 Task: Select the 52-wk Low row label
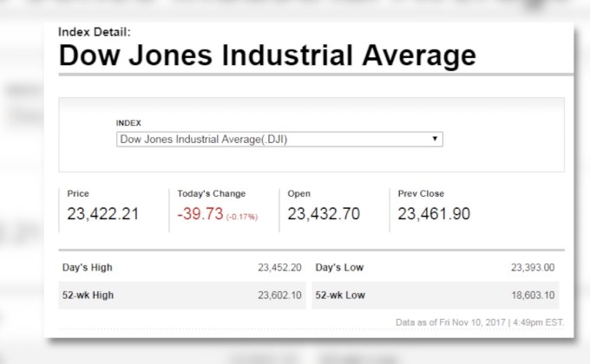point(340,295)
